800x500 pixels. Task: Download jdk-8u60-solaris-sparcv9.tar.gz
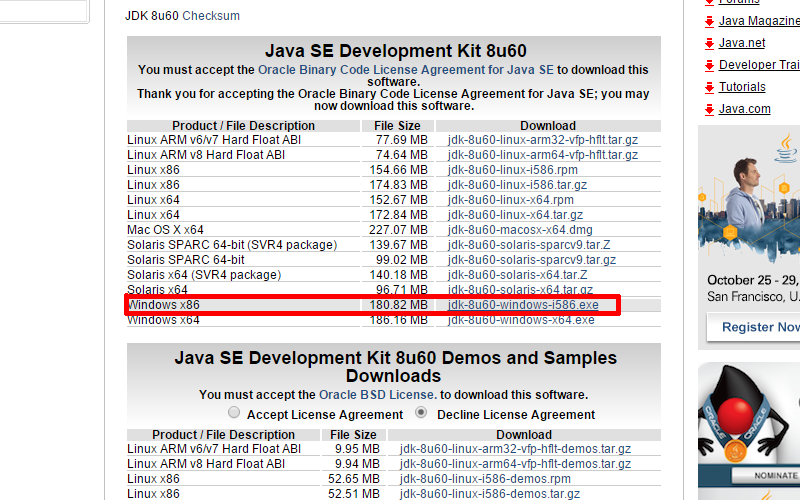click(532, 260)
